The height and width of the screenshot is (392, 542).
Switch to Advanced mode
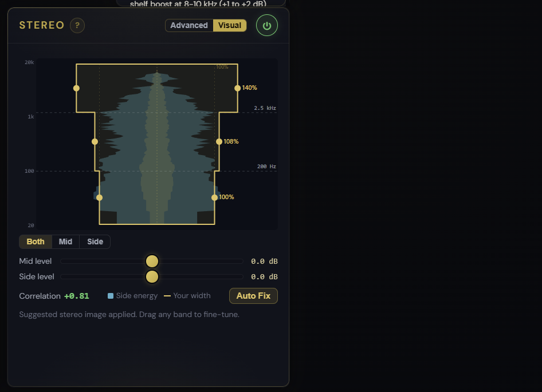click(189, 26)
